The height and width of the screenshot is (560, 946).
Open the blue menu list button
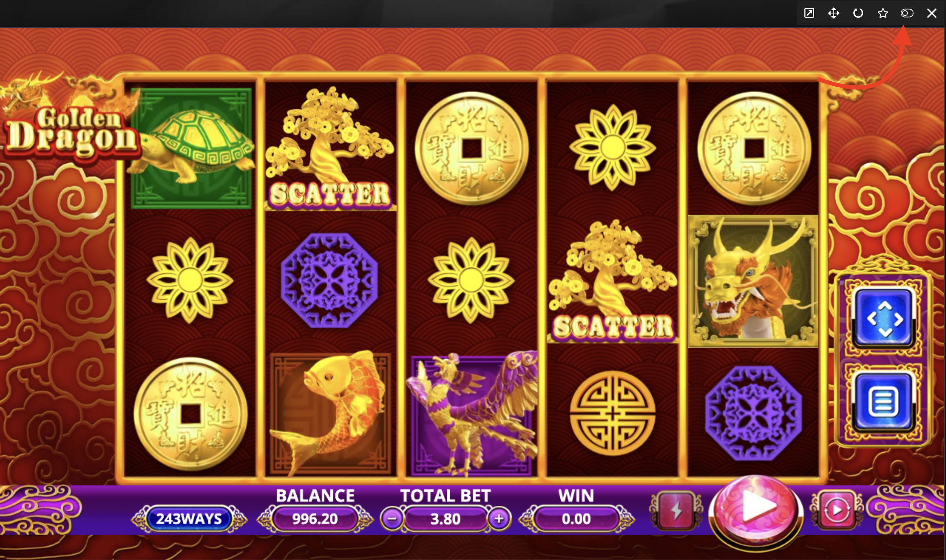[x=883, y=402]
